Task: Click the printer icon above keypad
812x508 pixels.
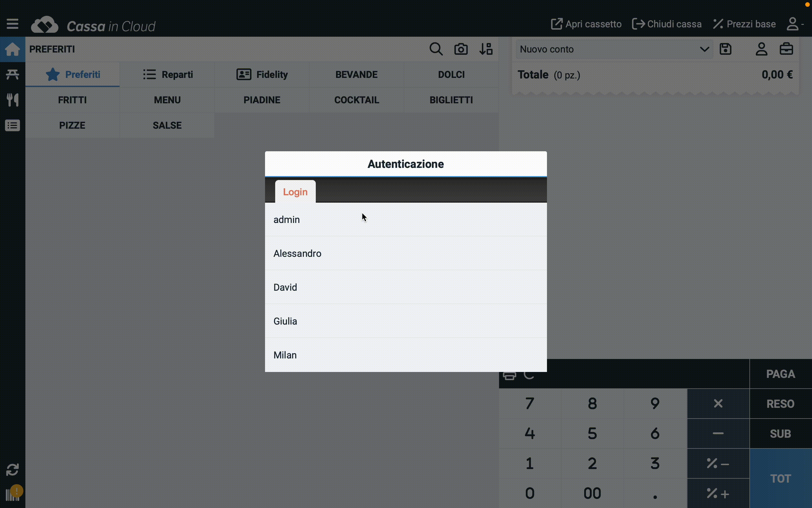Action: 509,376
